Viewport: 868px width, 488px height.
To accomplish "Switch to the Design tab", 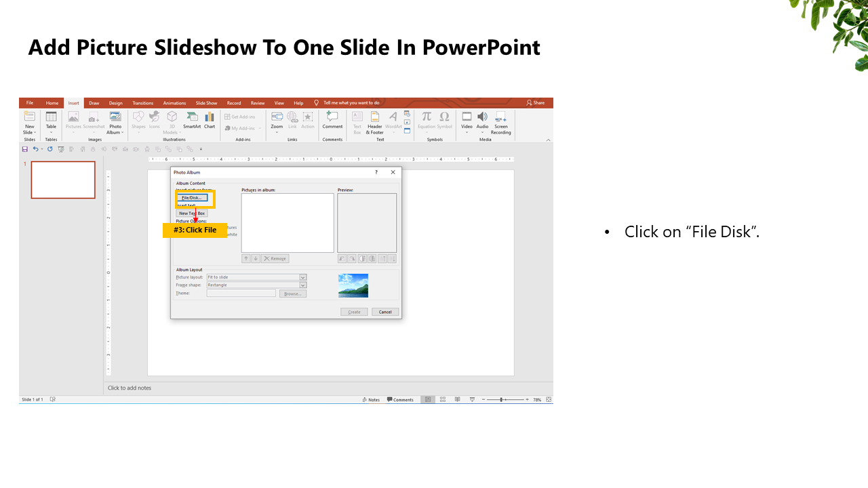I will click(116, 103).
